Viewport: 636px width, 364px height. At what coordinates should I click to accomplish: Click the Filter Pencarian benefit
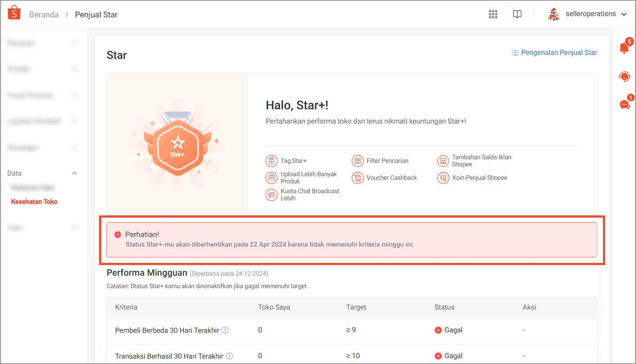387,161
